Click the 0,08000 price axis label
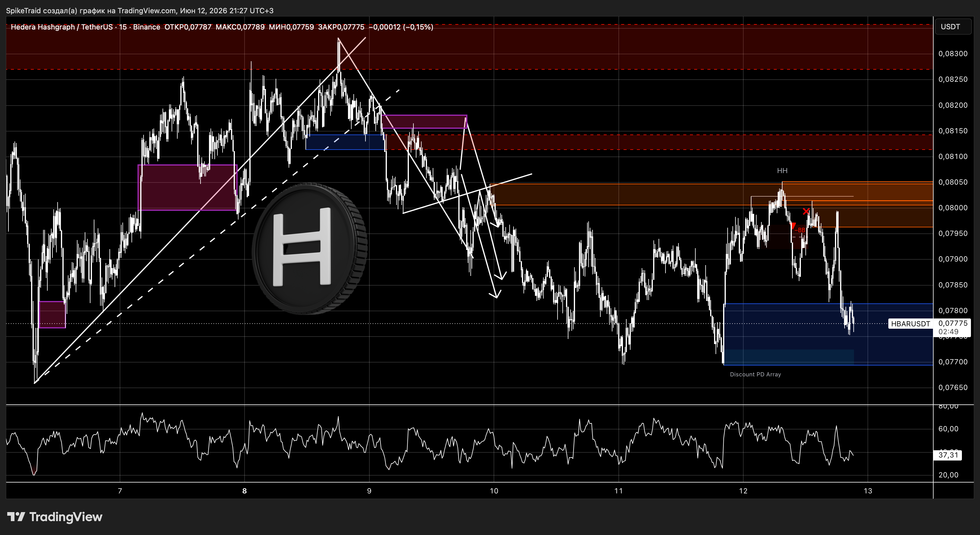 (953, 208)
